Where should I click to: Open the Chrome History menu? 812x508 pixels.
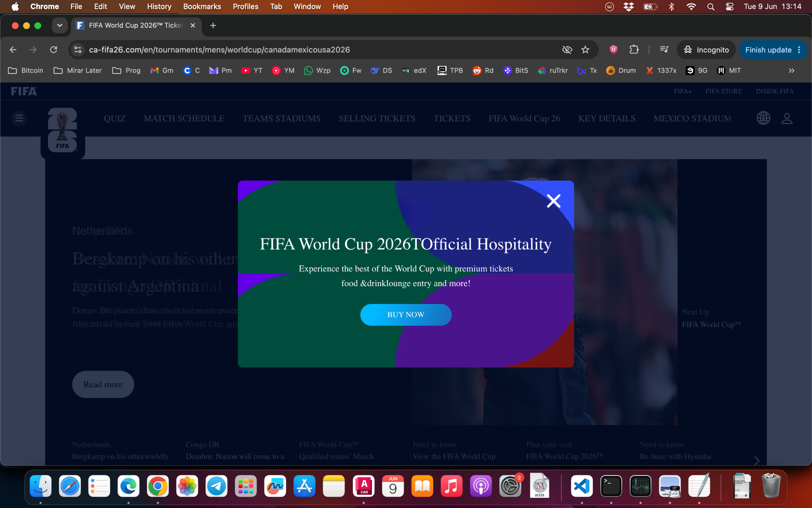159,6
